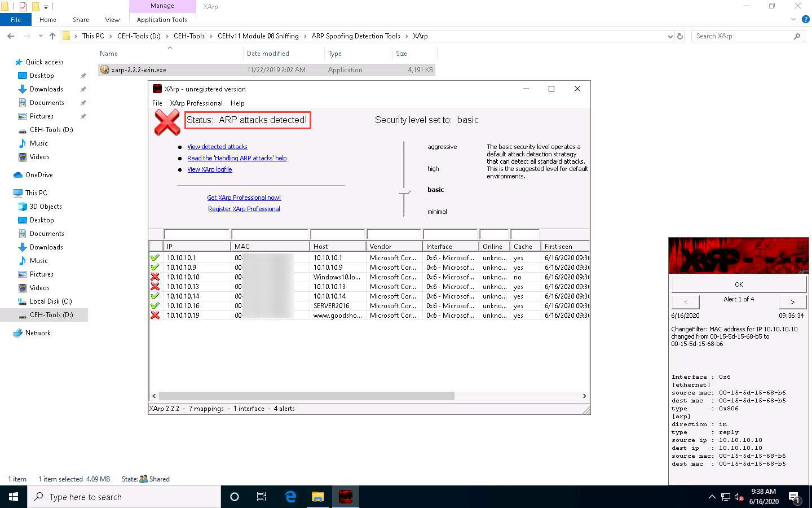The image size is (812, 508).
Task: Sort files by Date modified column
Action: (284, 54)
